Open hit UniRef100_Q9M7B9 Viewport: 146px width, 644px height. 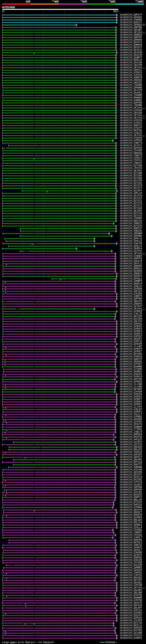click(x=131, y=103)
